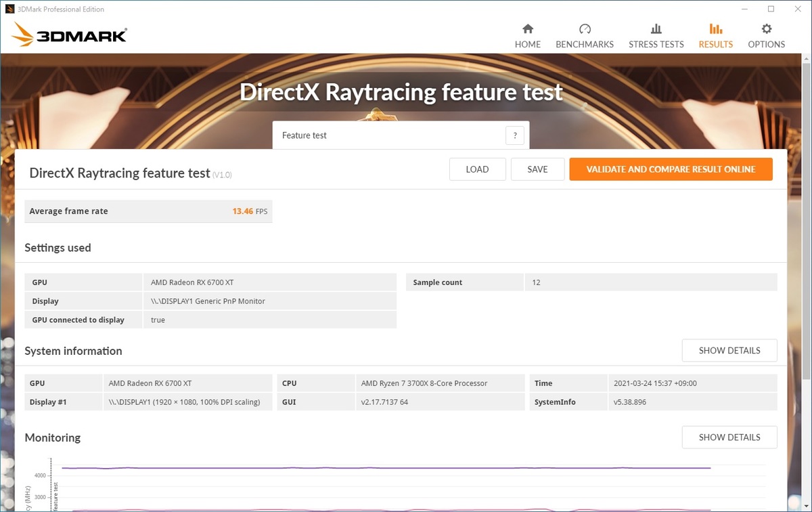Image resolution: width=812 pixels, height=512 pixels.
Task: Click the Feature test card label
Action: [304, 135]
